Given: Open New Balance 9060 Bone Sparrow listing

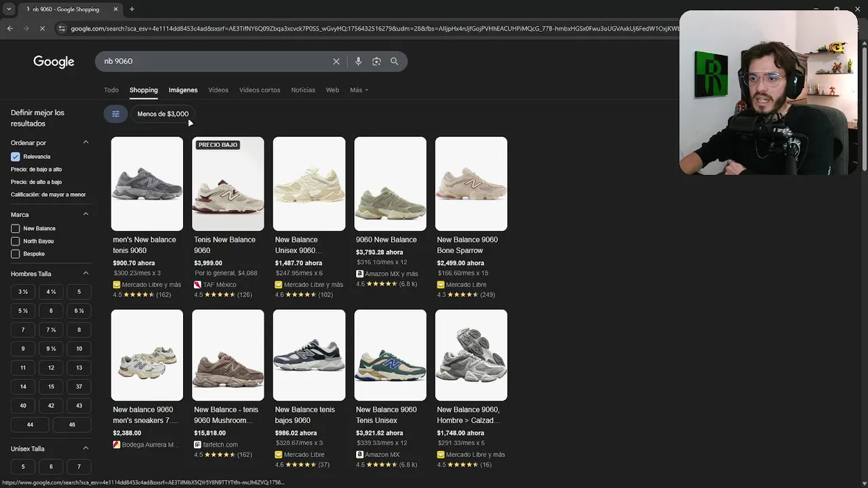Looking at the screenshot, I should point(467,245).
